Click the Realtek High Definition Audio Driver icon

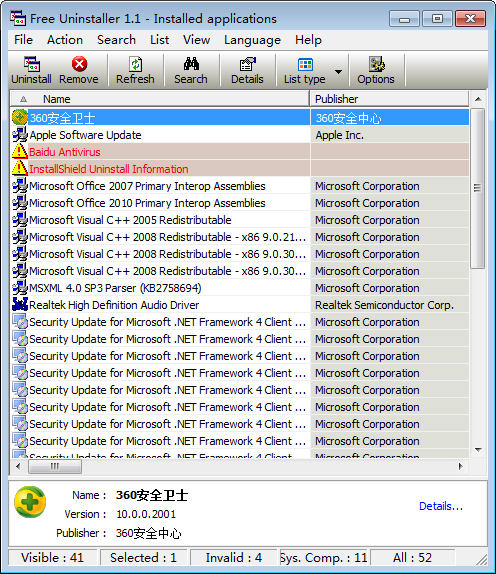[x=20, y=305]
